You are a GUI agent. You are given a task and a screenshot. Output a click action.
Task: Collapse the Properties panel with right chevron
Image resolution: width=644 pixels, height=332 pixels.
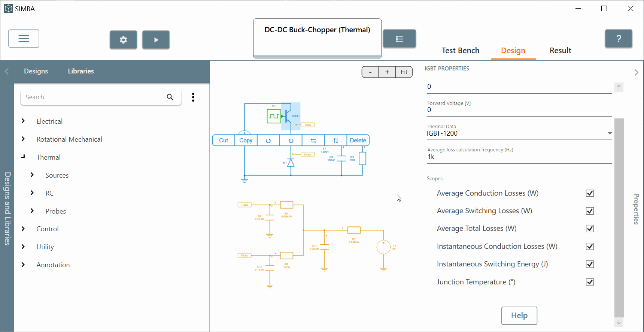pyautogui.click(x=636, y=72)
